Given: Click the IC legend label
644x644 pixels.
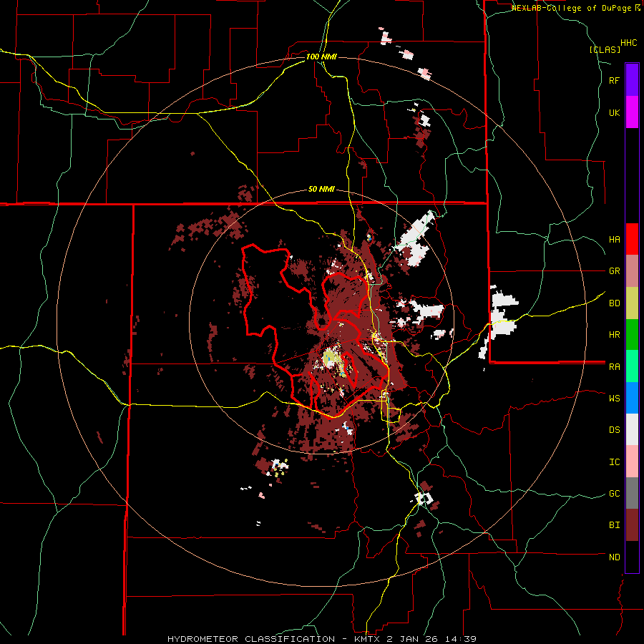Looking at the screenshot, I should pyautogui.click(x=614, y=462).
